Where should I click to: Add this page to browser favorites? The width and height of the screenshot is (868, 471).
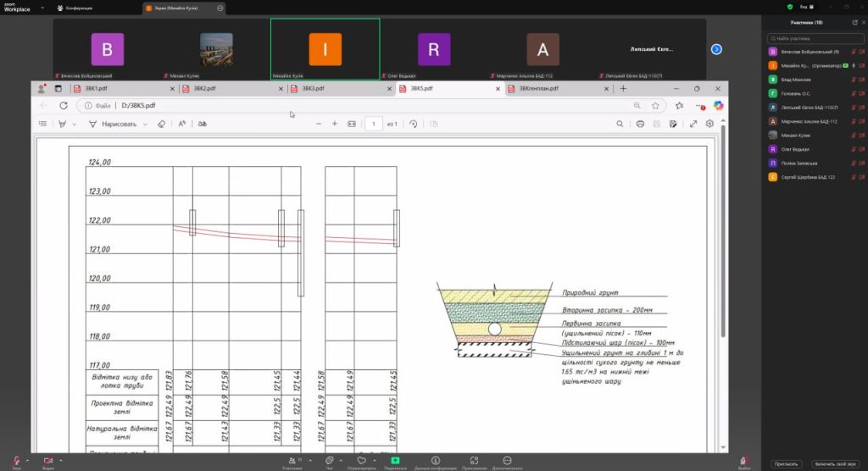tap(655, 106)
